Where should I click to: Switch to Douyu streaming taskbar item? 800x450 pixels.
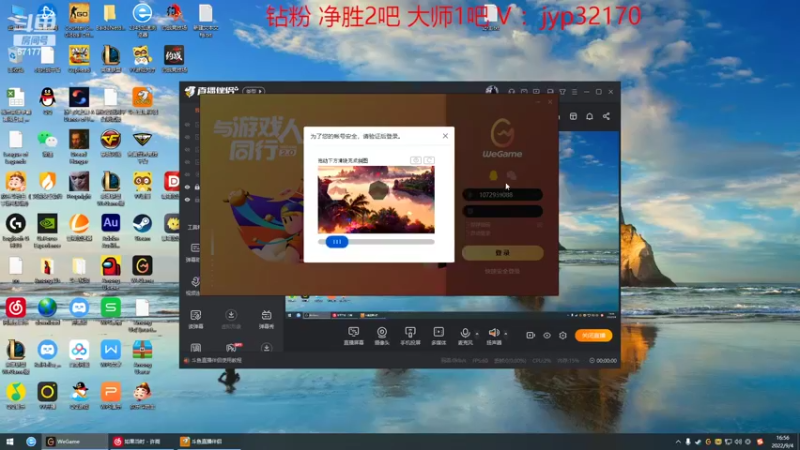(210, 441)
